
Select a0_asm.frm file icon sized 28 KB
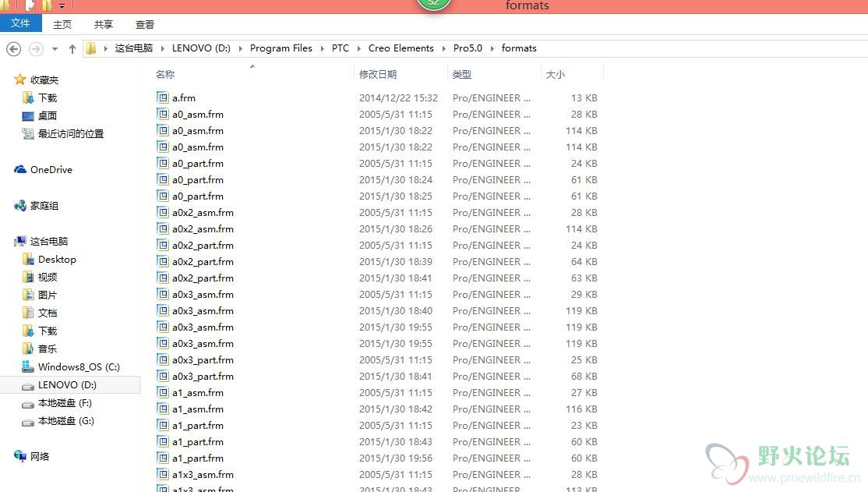(x=162, y=114)
